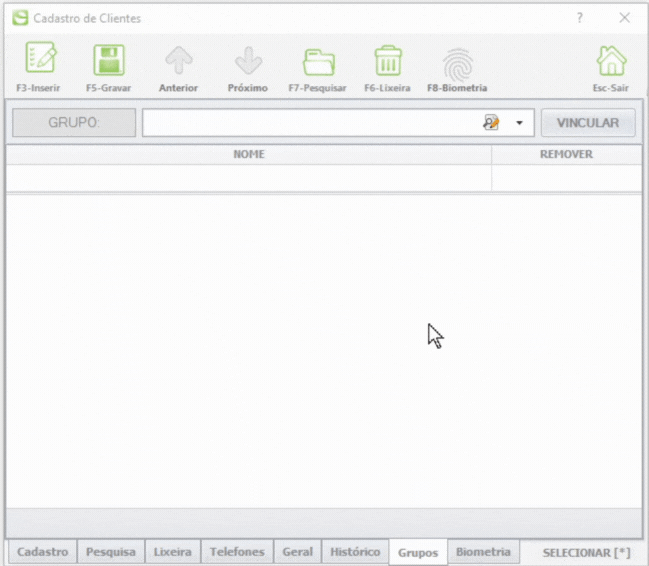The height and width of the screenshot is (566, 649).
Task: Open the Lixeira tab
Action: click(173, 552)
